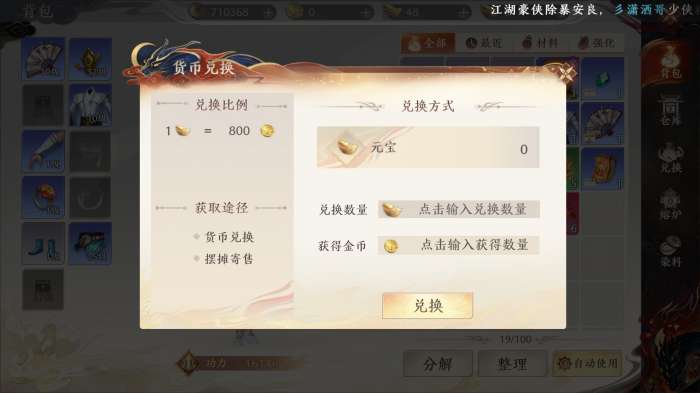Viewport: 700px width, 393px height.
Task: Open the 仓库 warehouse sidebar icon
Action: tap(671, 110)
